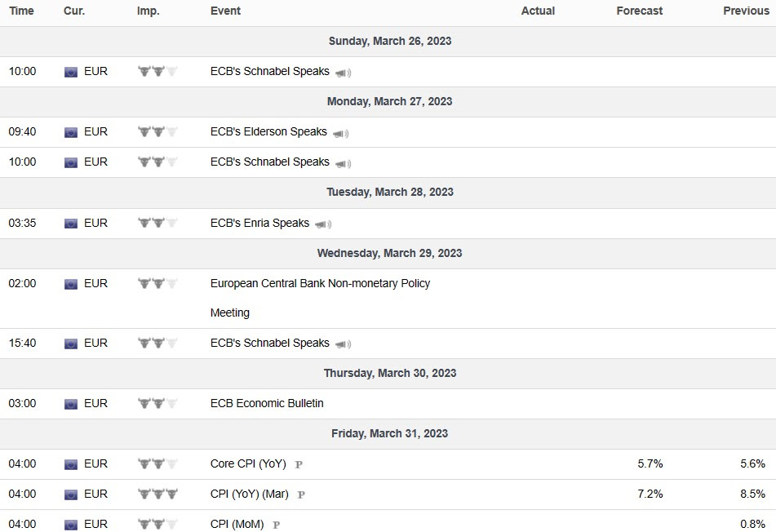Open Core CPI (YoY) event details
Screen dimensions: 776x532
[x=248, y=463]
